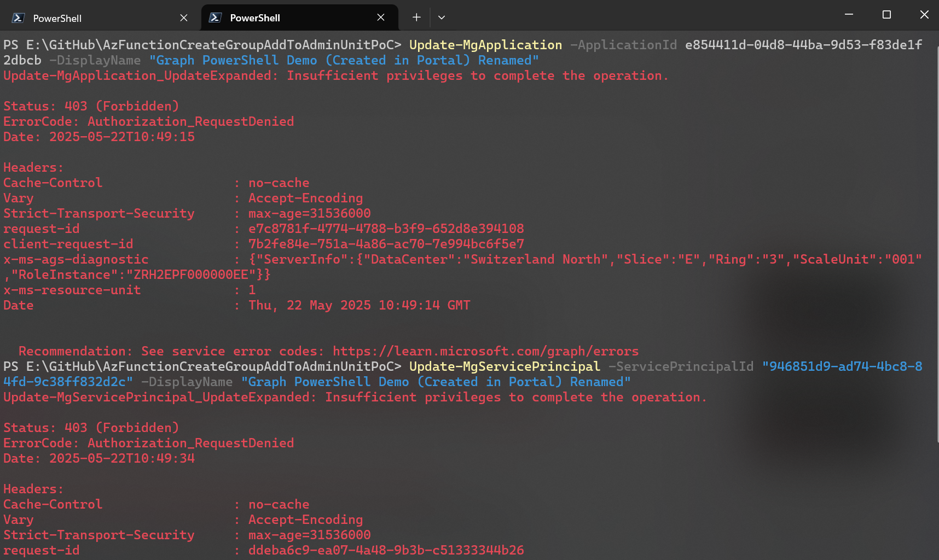939x560 pixels.
Task: Click the RoleInstance ZRH2EPF000000EE text
Action: click(191, 275)
